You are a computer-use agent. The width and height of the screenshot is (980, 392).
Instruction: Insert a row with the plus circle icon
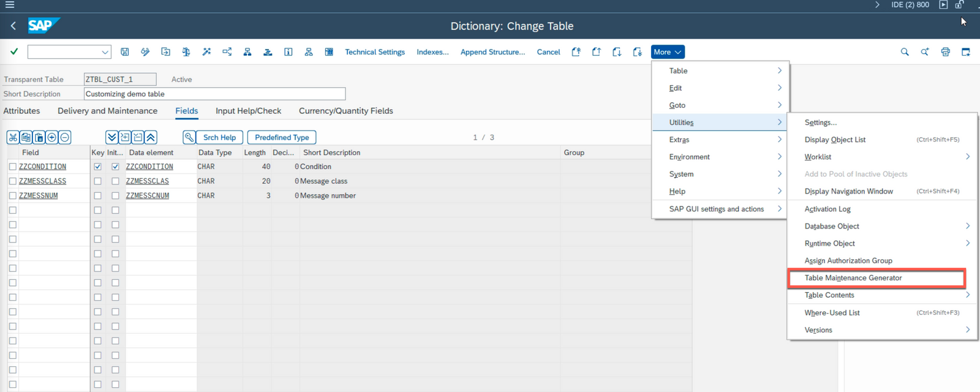pos(51,137)
